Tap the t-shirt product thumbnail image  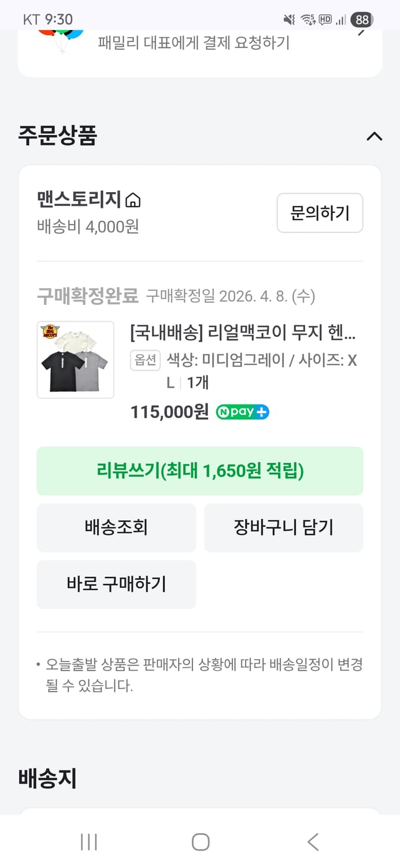point(75,359)
